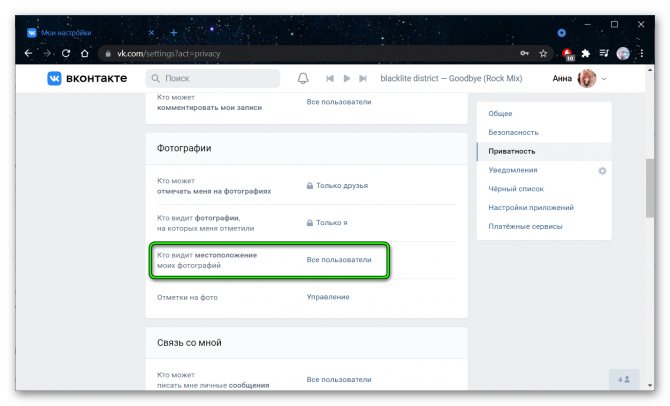Click the Связь со мной heading
This screenshot has height=406, width=670.
coord(189,343)
